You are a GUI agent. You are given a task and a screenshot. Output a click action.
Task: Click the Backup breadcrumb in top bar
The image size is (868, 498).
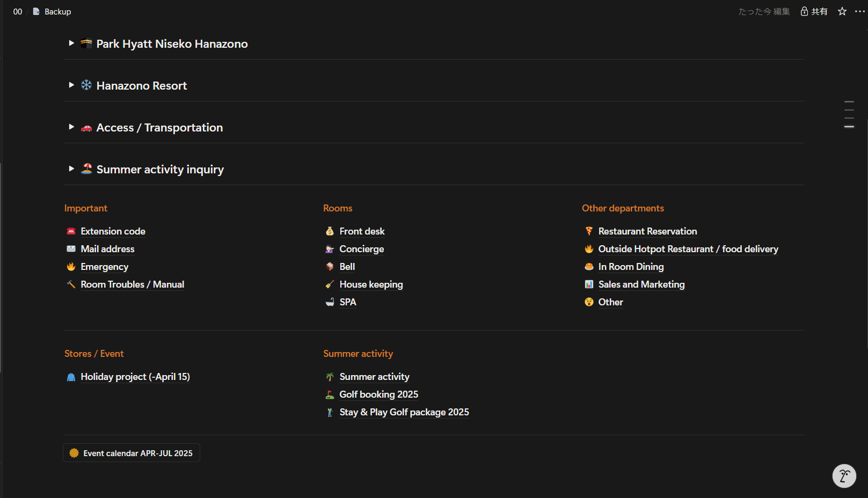pyautogui.click(x=57, y=11)
